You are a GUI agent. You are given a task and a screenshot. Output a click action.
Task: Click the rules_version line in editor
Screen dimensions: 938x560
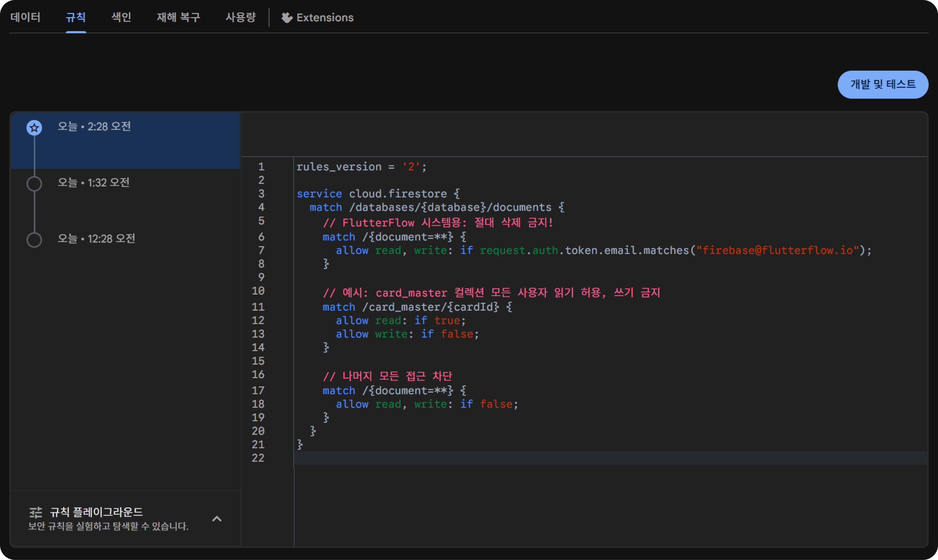[x=361, y=167]
